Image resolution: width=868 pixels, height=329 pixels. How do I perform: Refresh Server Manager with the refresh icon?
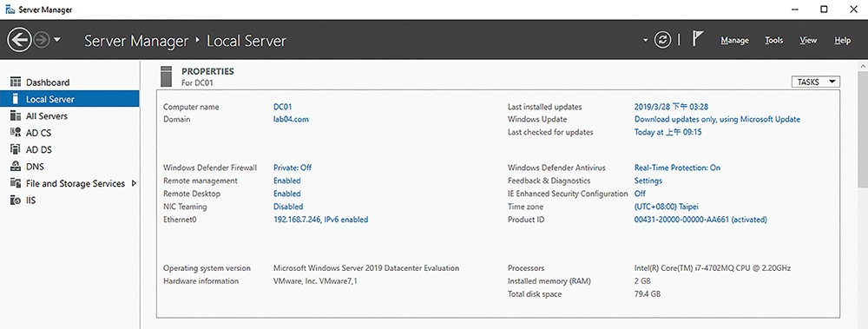pos(662,40)
